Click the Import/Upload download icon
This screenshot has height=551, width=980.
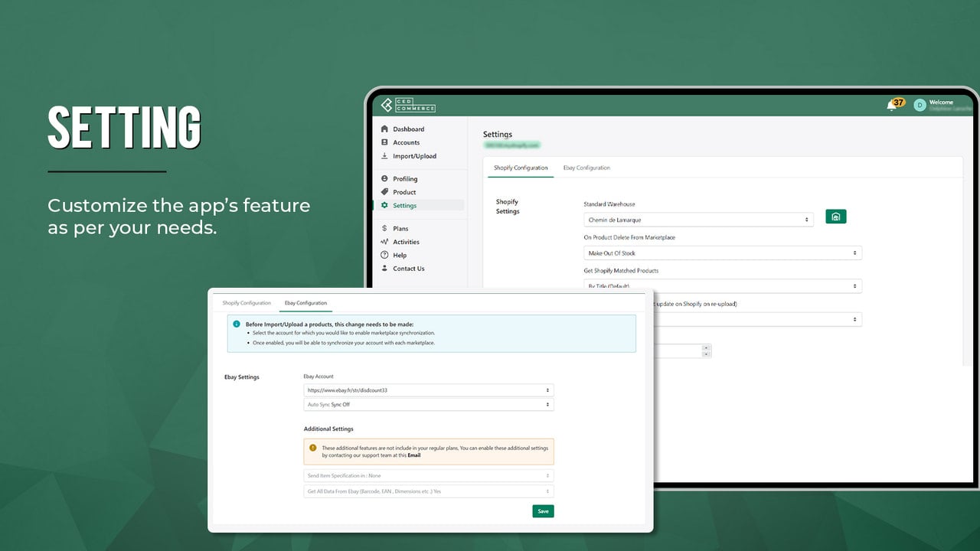pos(384,155)
